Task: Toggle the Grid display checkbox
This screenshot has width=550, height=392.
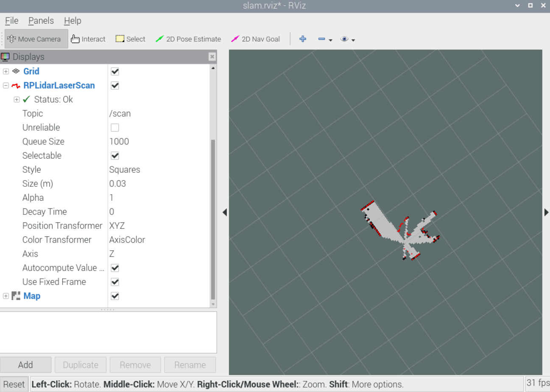Action: coord(114,71)
